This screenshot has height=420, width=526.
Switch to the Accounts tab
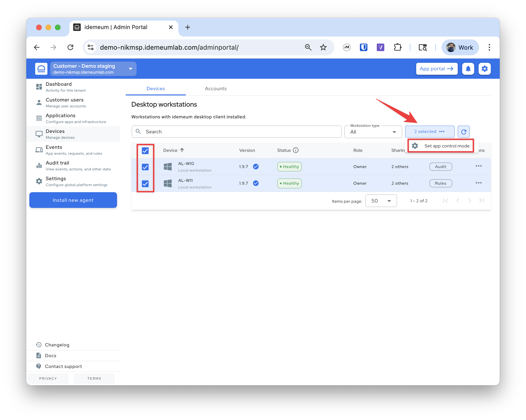[216, 89]
